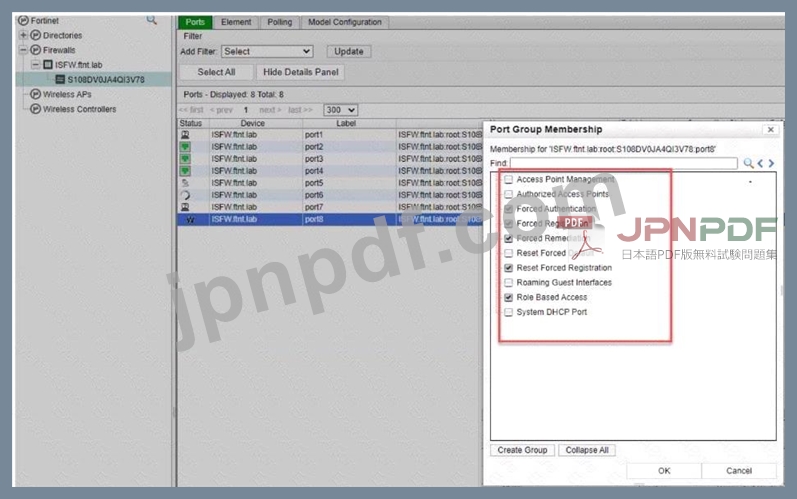Screen dimensions: 797x499
Task: Click the green status icon for port2
Action: (185, 147)
